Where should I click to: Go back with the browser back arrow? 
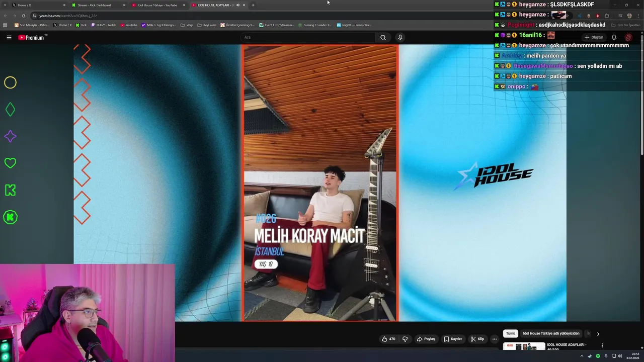pyautogui.click(x=6, y=16)
